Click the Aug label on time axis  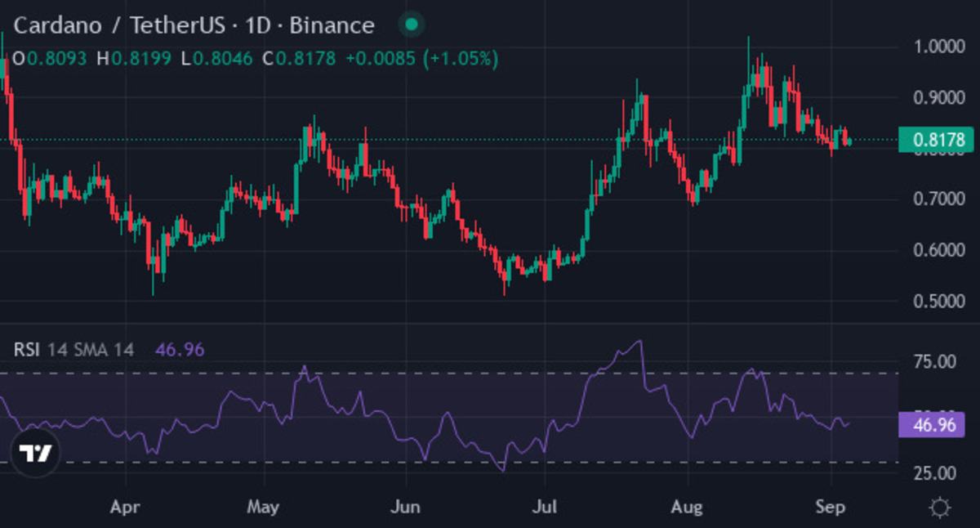[687, 508]
